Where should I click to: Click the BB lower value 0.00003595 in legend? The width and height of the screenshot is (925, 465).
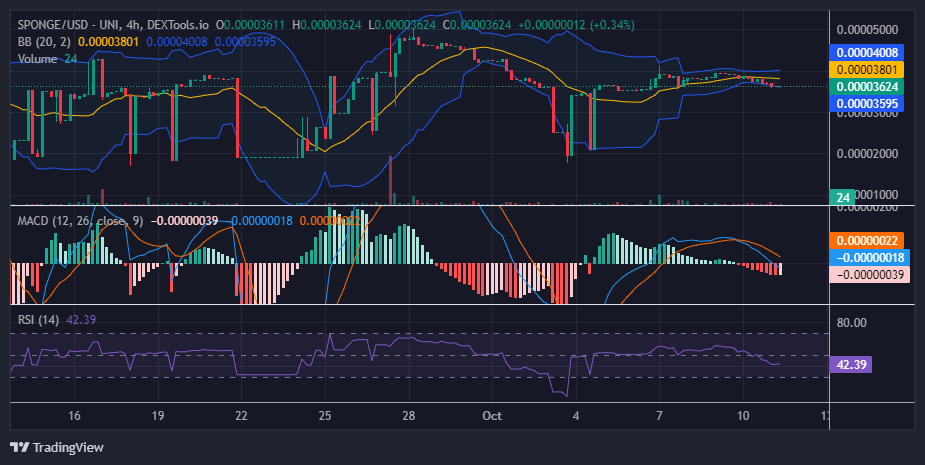pyautogui.click(x=245, y=42)
